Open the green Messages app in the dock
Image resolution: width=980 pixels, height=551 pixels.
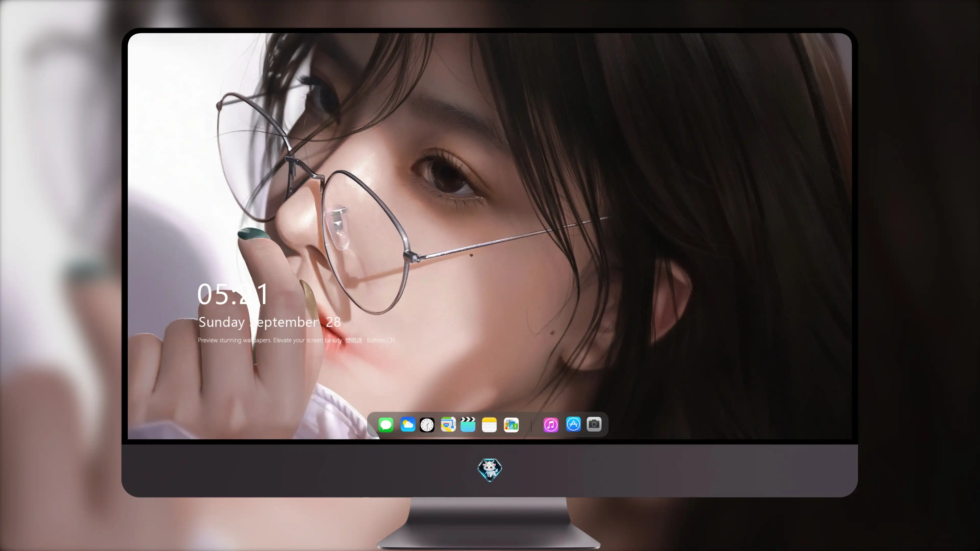[x=386, y=425]
